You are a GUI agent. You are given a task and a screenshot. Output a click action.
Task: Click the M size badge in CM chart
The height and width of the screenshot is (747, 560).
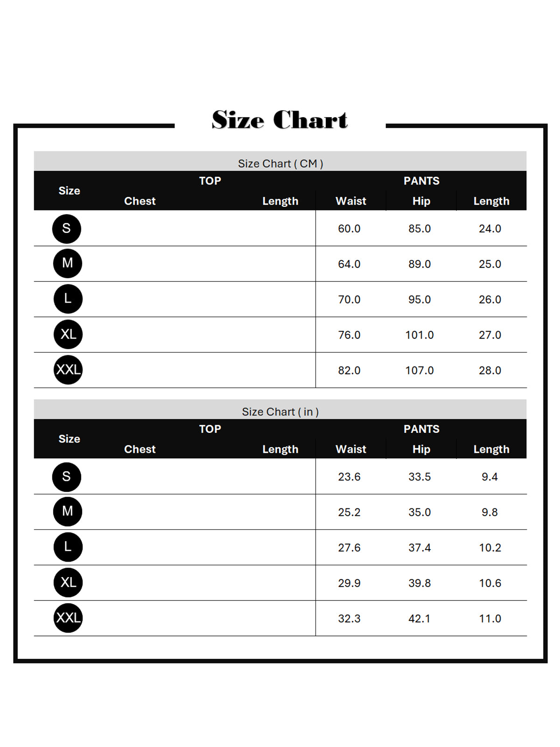pyautogui.click(x=68, y=263)
